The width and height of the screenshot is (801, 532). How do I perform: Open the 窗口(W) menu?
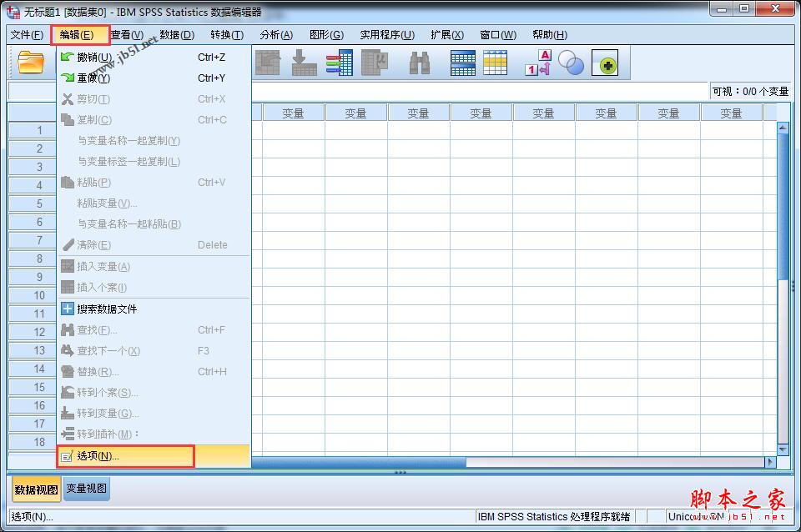point(498,35)
